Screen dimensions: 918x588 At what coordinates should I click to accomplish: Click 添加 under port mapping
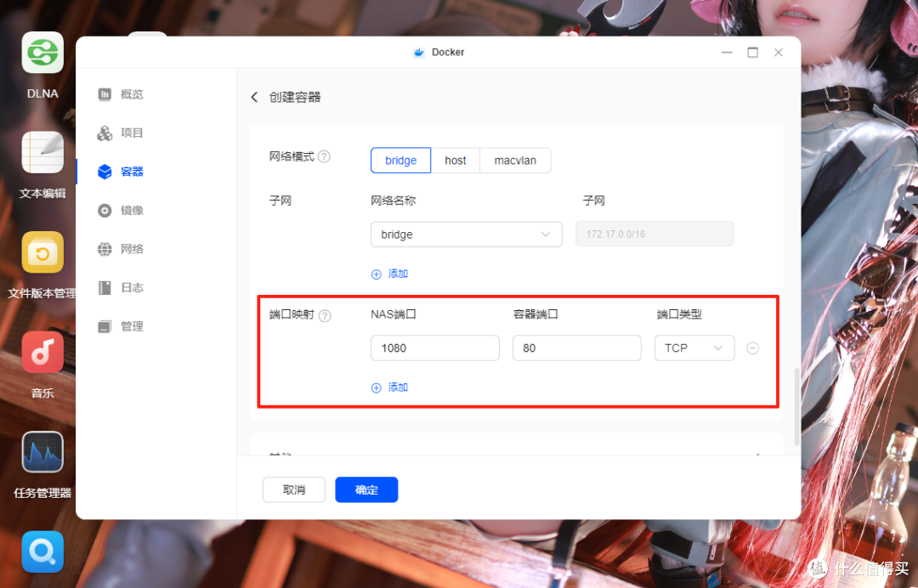pyautogui.click(x=389, y=387)
